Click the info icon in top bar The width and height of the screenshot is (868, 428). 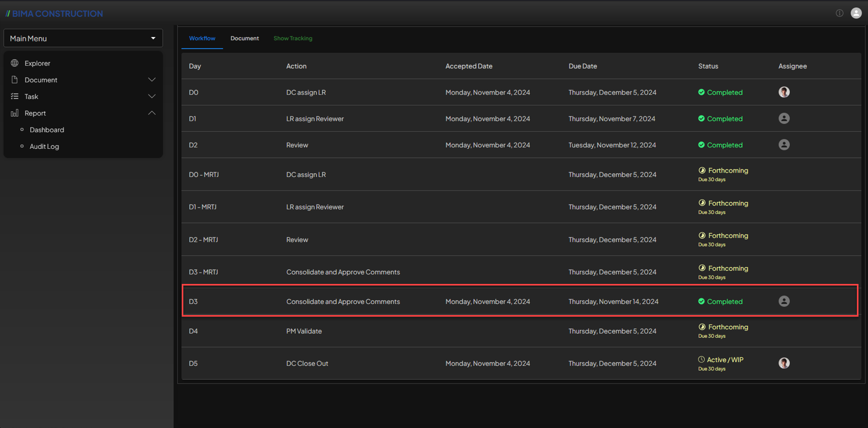point(839,13)
